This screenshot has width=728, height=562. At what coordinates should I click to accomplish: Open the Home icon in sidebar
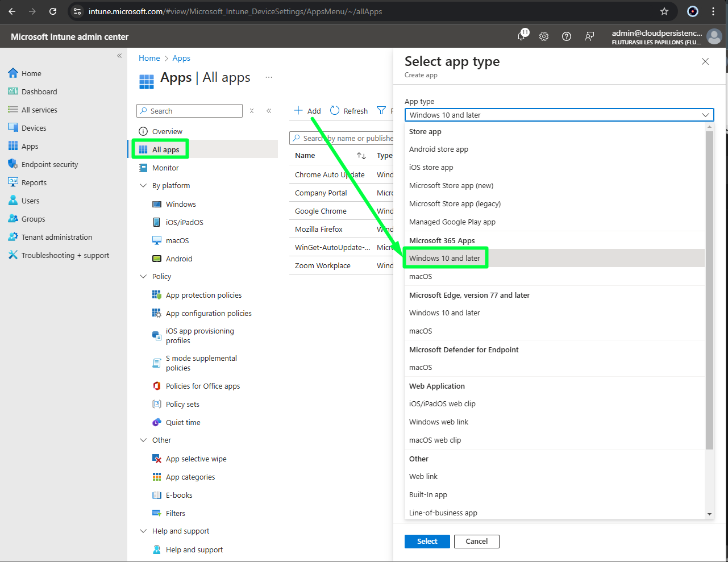[x=13, y=73]
